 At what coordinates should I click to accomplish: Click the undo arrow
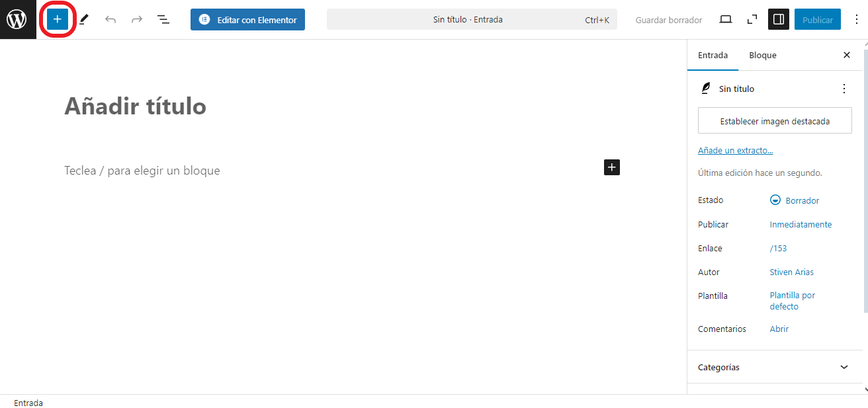[110, 19]
